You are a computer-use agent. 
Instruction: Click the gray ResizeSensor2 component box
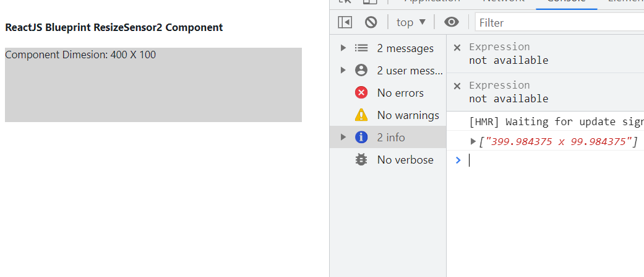click(153, 90)
